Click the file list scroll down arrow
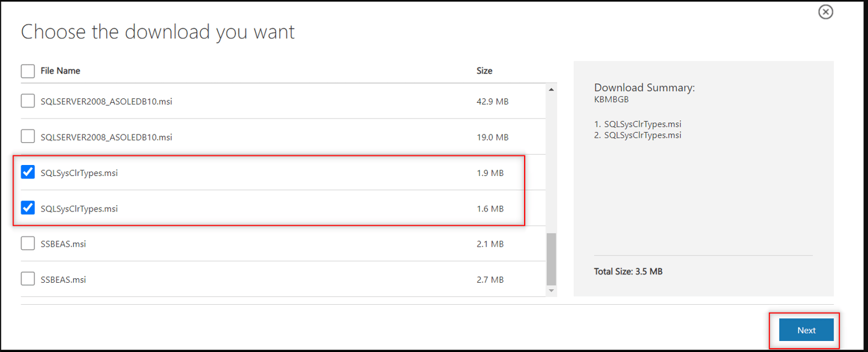Viewport: 868px width, 352px height. (551, 291)
